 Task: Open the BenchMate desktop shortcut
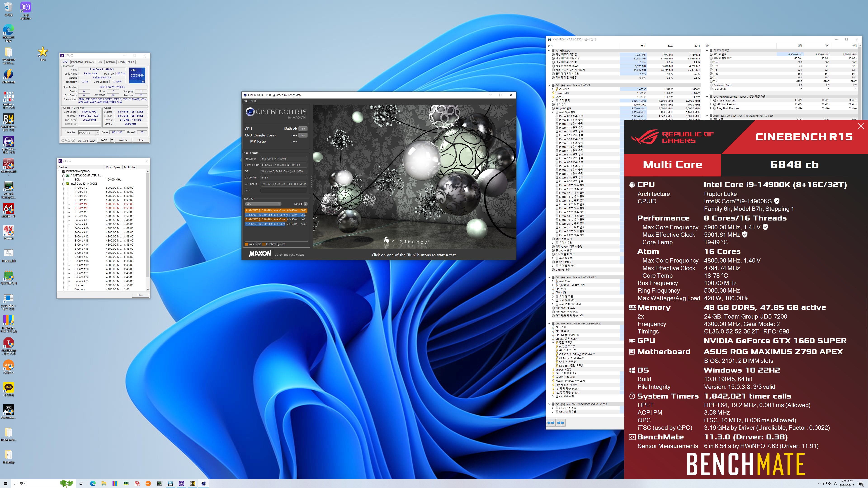[8, 123]
